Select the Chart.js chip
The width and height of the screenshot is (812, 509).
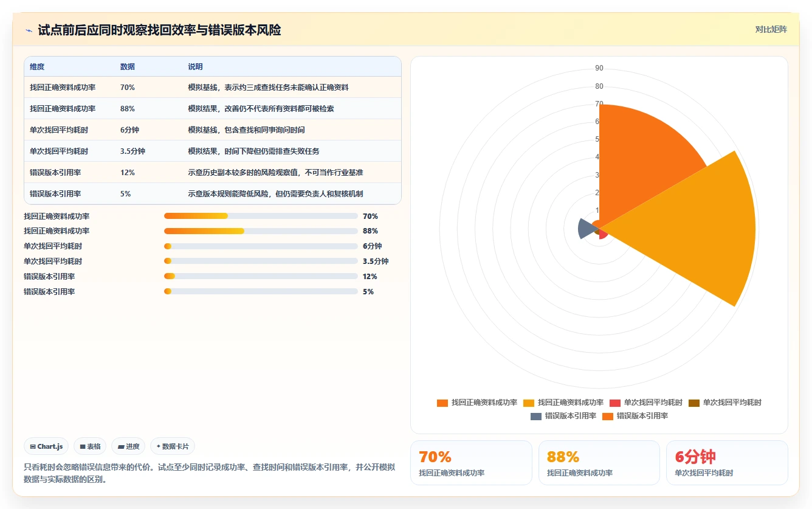(46, 446)
